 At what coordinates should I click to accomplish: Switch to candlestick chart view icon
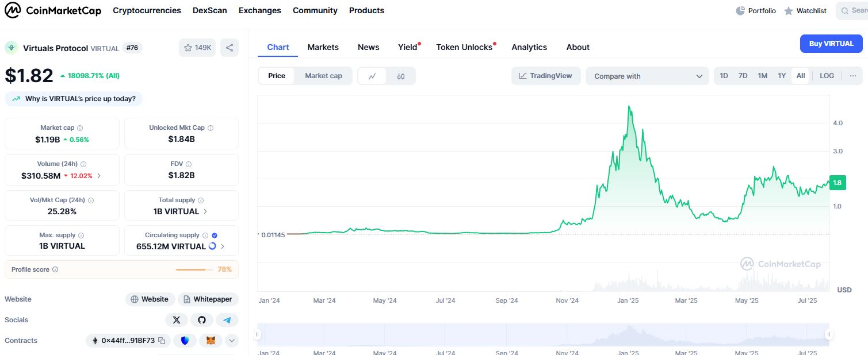[401, 76]
